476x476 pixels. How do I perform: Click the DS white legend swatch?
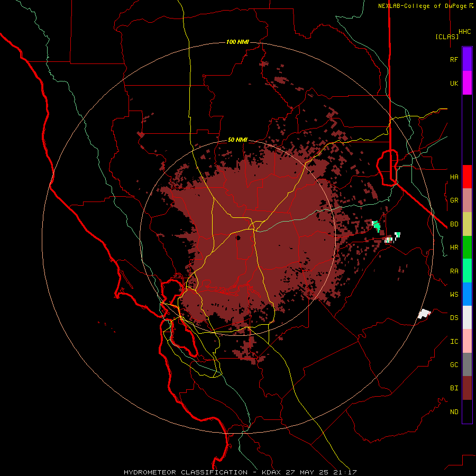point(467,317)
